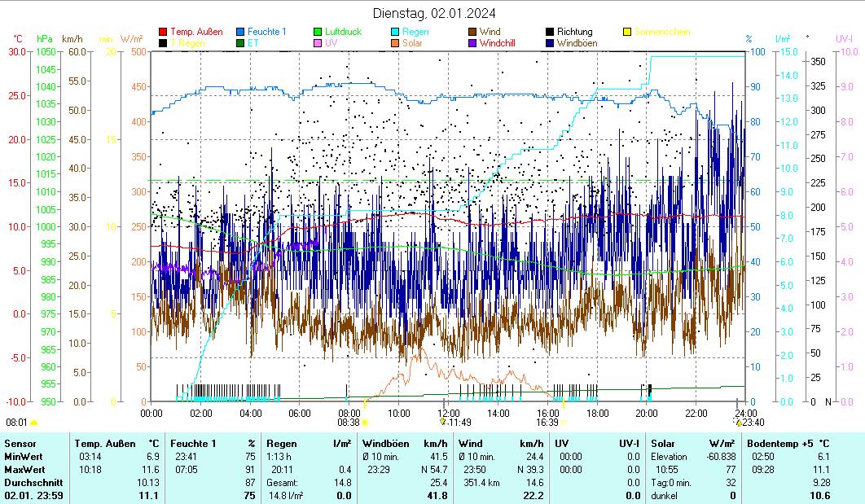Click the hPa axis unit label
This screenshot has width=865, height=504.
(x=45, y=39)
